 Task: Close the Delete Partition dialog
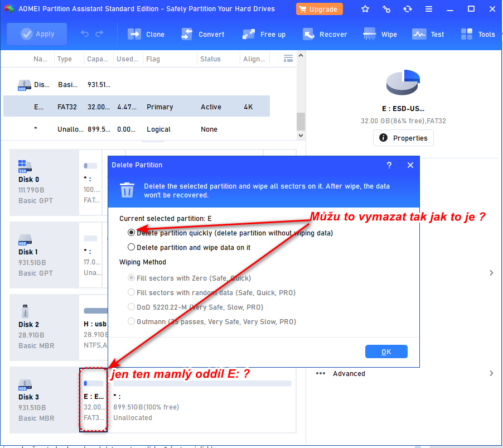(x=410, y=165)
